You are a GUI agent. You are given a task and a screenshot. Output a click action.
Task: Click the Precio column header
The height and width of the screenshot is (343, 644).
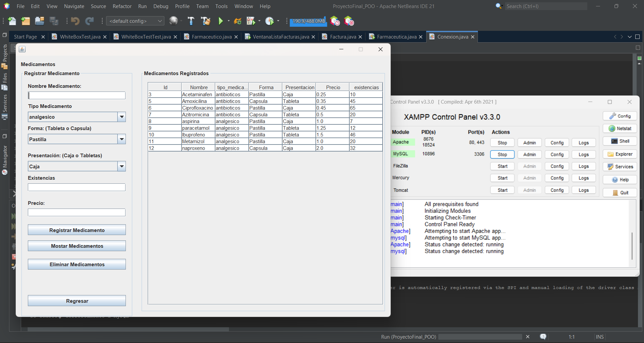pyautogui.click(x=333, y=87)
